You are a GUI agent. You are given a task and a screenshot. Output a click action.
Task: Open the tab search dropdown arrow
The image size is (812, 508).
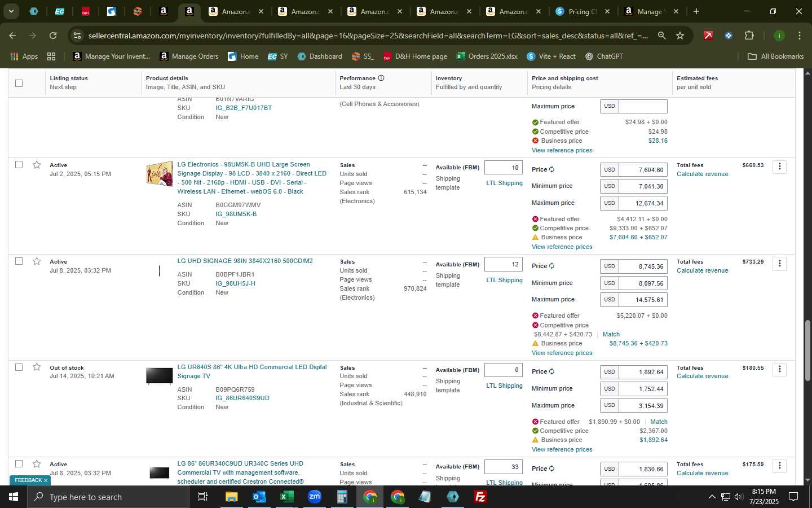coord(11,11)
